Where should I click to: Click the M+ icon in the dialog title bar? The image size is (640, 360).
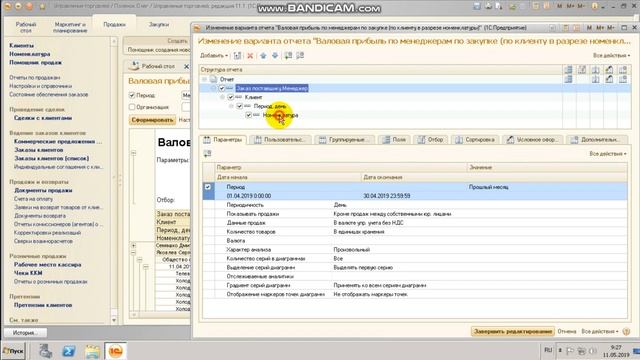coord(600,28)
